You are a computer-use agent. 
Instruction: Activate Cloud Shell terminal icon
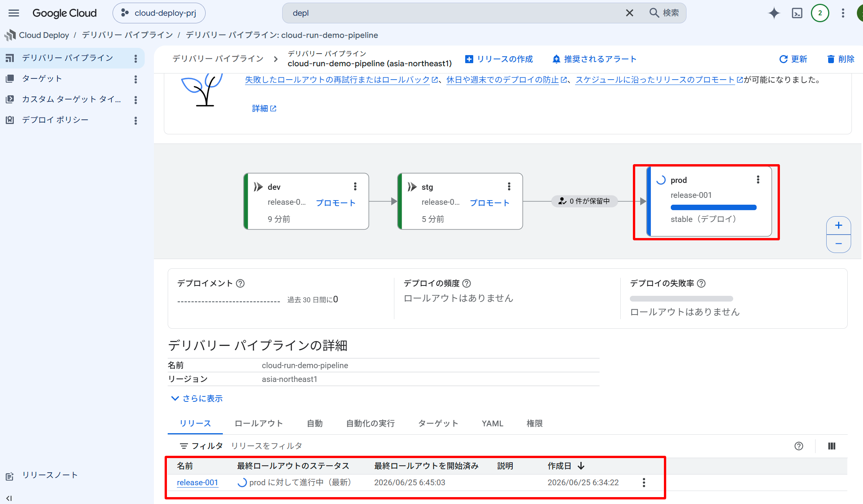797,13
